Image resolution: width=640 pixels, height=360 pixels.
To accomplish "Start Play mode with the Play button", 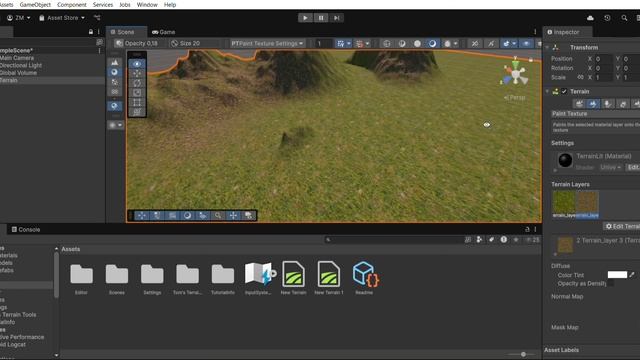I will click(305, 18).
